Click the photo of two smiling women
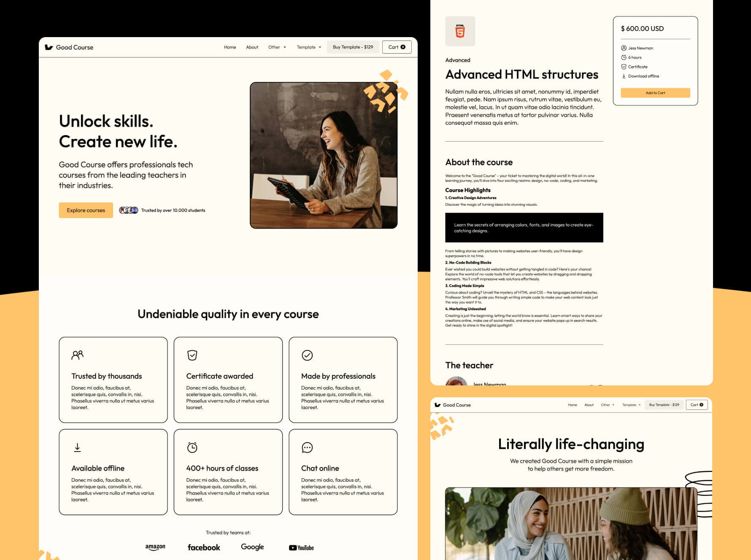The image size is (751, 560). [x=571, y=524]
